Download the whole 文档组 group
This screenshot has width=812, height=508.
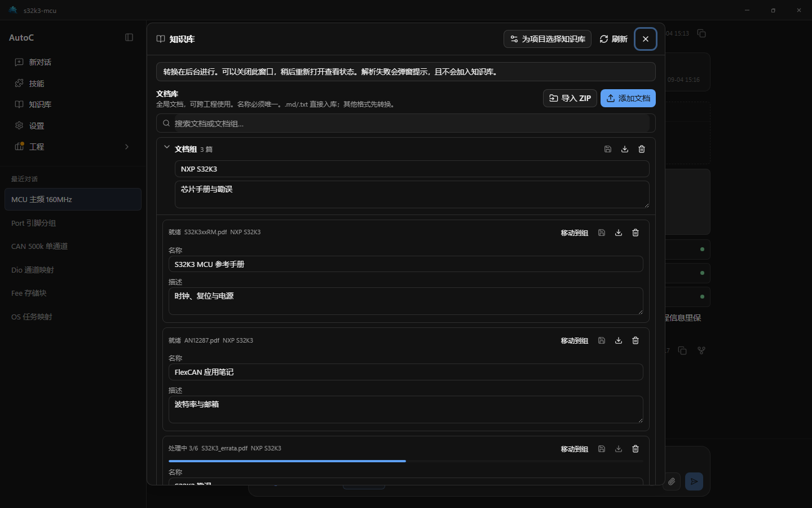[x=625, y=149]
